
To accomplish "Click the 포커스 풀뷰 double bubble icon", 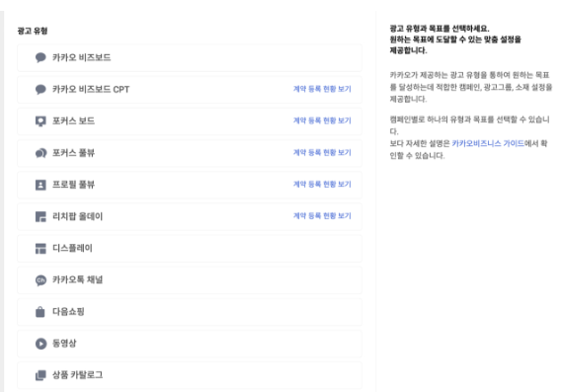I will point(40,153).
